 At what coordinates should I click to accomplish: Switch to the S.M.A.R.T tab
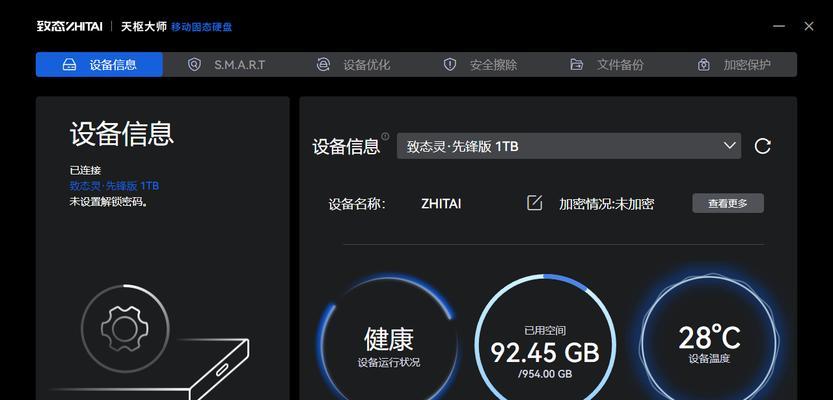coord(226,65)
